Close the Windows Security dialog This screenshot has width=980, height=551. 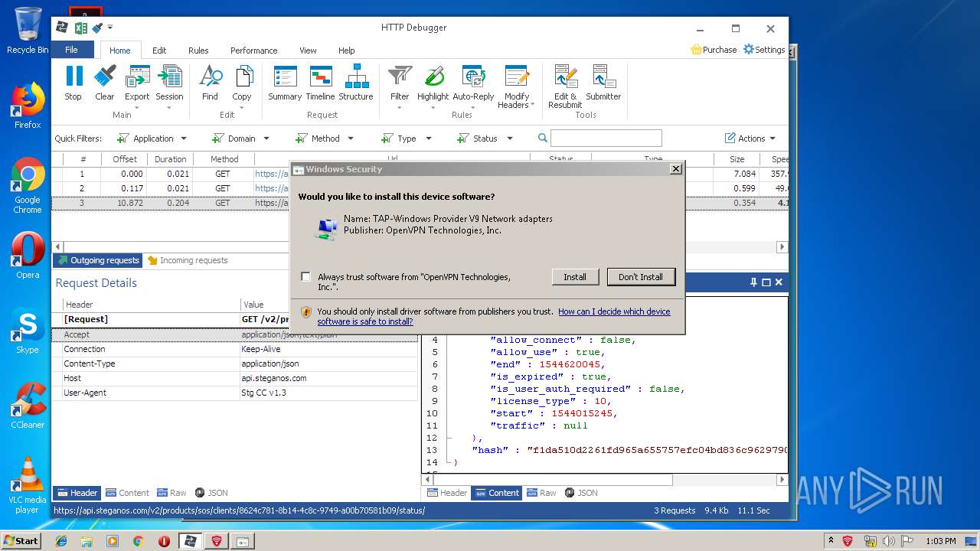pos(675,169)
